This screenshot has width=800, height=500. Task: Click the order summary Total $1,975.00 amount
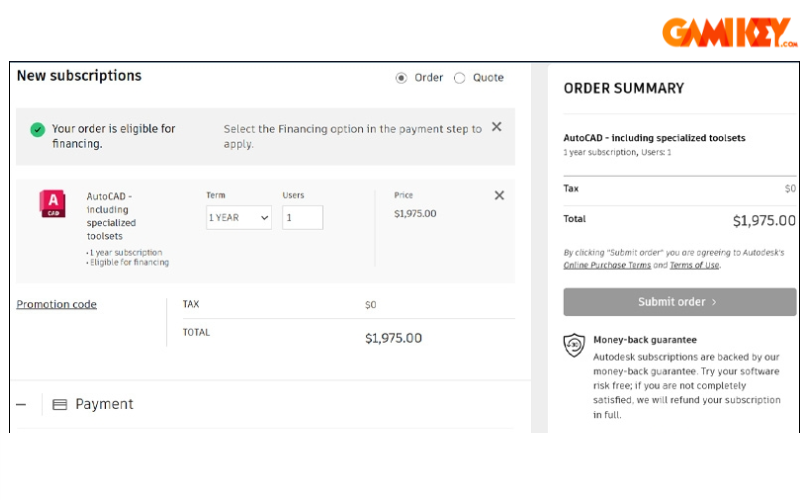764,220
